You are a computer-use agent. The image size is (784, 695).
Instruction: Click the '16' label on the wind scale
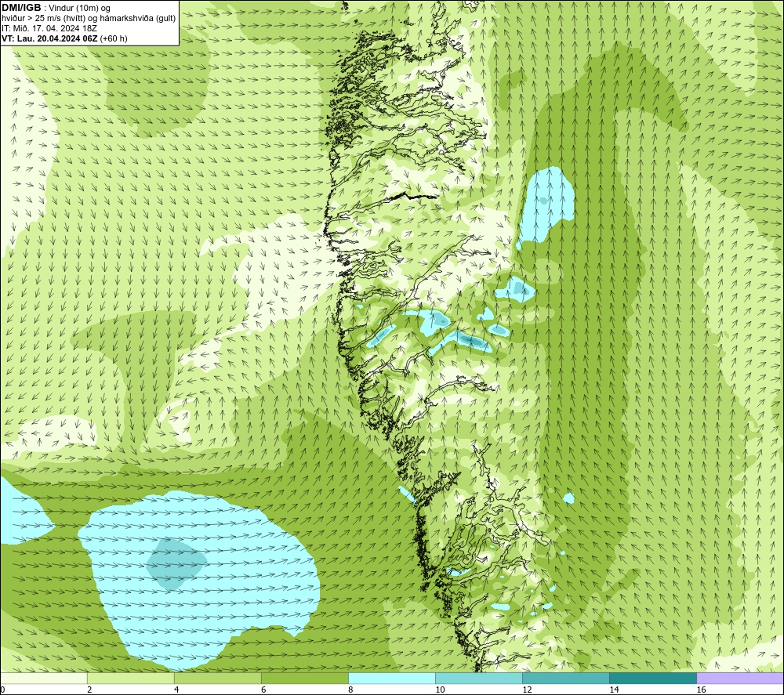tap(701, 690)
